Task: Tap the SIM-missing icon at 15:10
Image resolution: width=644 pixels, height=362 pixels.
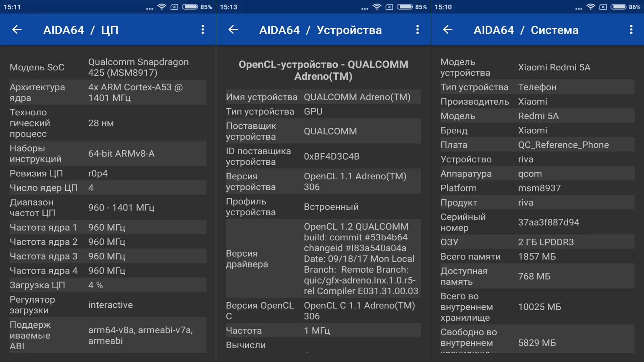Action: pos(603,7)
